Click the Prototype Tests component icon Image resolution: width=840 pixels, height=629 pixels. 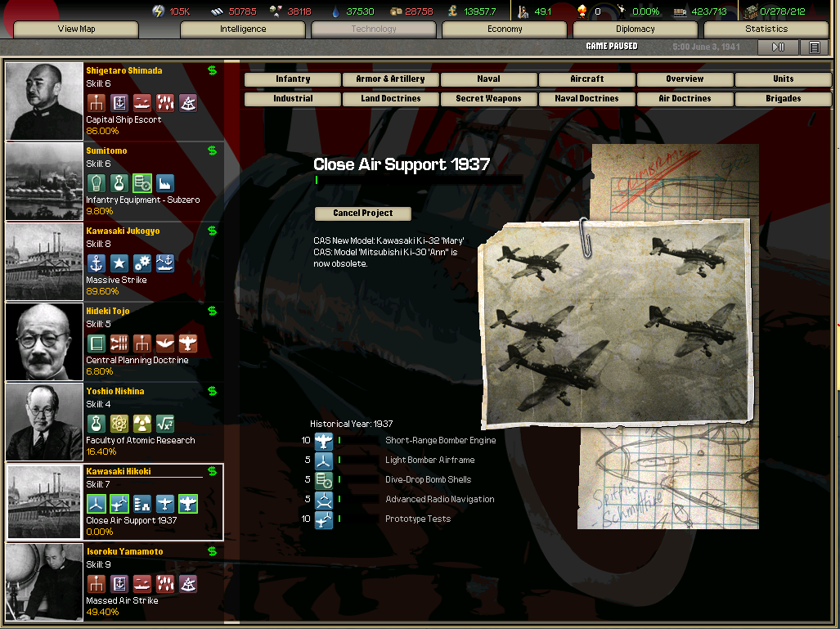pyautogui.click(x=324, y=519)
